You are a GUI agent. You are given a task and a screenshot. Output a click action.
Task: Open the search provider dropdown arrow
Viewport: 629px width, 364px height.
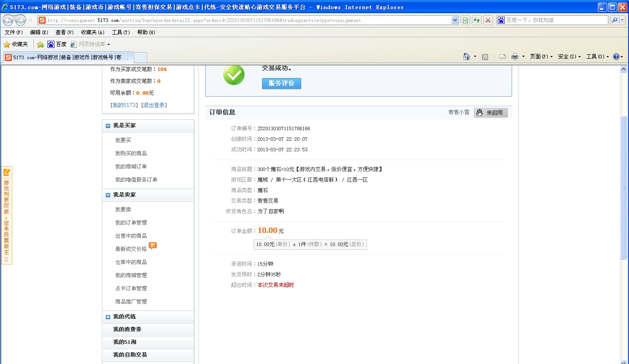coord(622,20)
